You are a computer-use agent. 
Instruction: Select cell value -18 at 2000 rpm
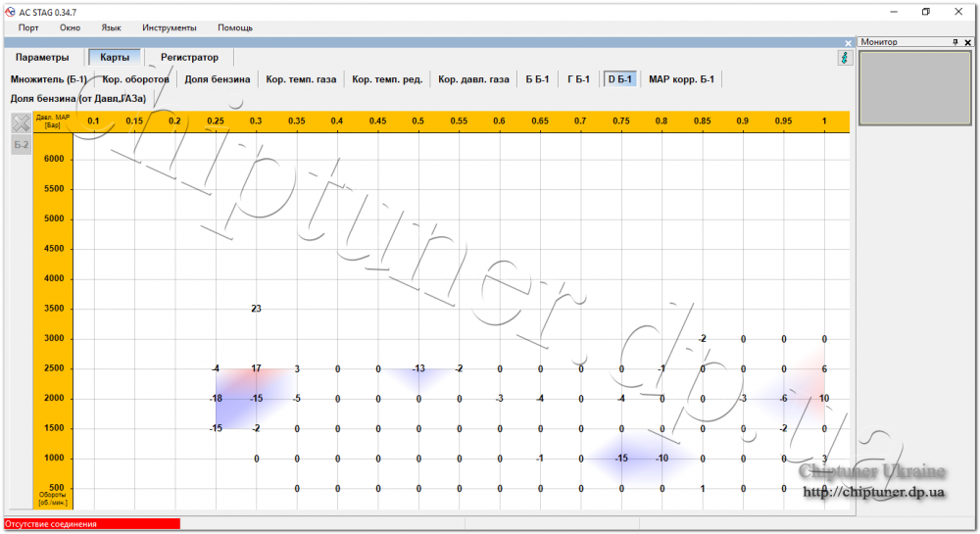216,399
